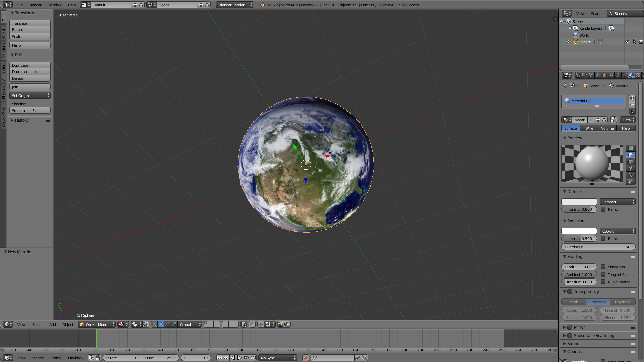Open the Render menu in the top bar

[35, 5]
